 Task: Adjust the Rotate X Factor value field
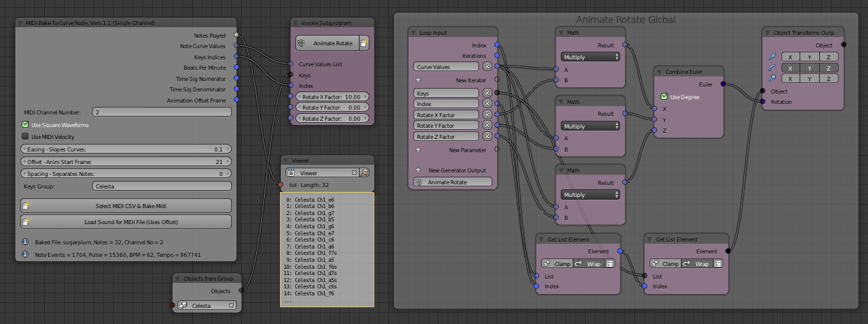[x=332, y=97]
